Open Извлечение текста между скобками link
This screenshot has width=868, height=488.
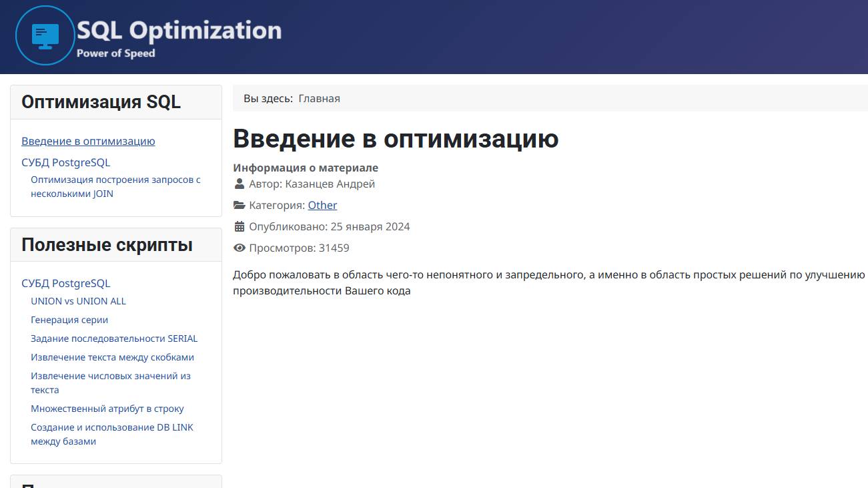pos(112,357)
